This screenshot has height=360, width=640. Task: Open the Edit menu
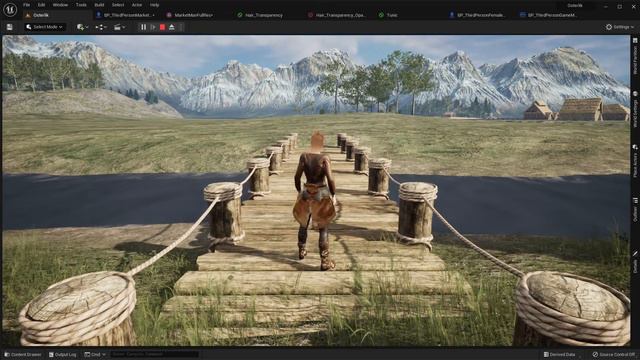pyautogui.click(x=41, y=5)
